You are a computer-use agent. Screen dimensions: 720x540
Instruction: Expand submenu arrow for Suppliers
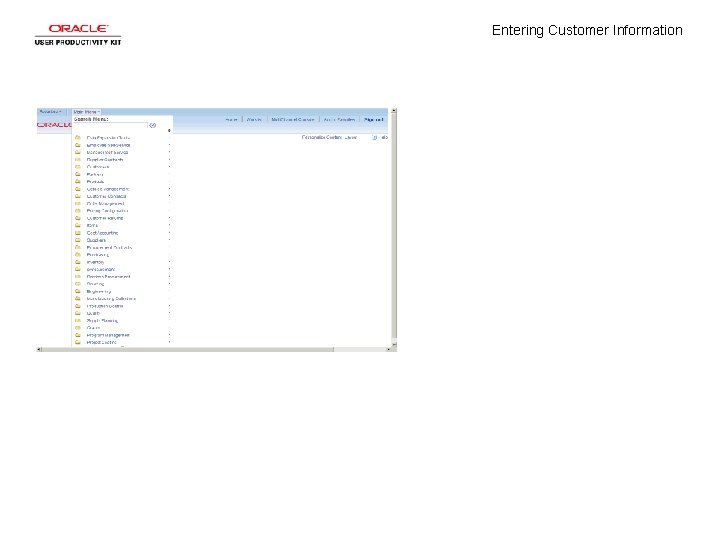tap(169, 240)
